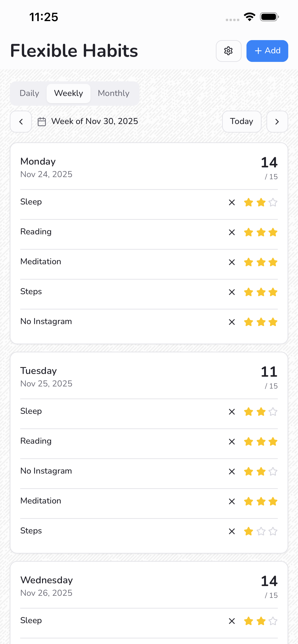
Task: Clear Monday's Sleep rating with the X
Action: point(232,202)
